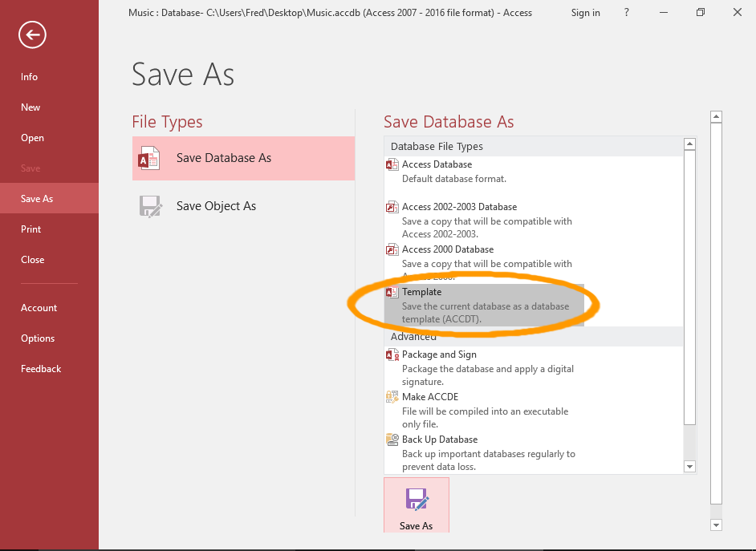Click the Save As floppy disk icon

click(x=417, y=500)
